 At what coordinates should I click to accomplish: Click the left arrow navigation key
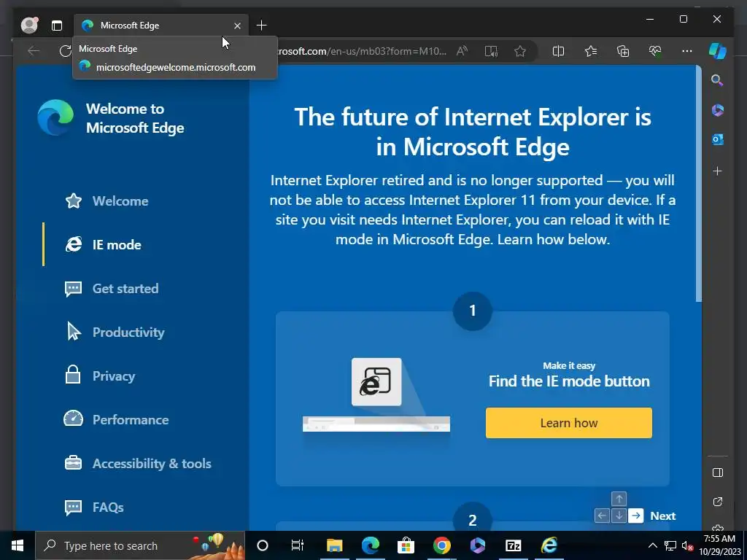coord(602,516)
